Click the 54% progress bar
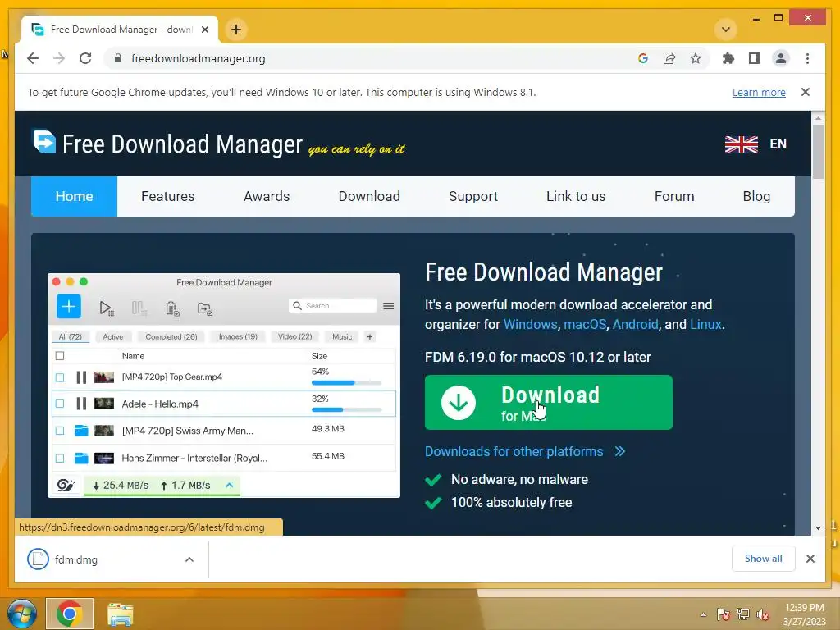Screen dimensions: 840x630 tap(347, 382)
